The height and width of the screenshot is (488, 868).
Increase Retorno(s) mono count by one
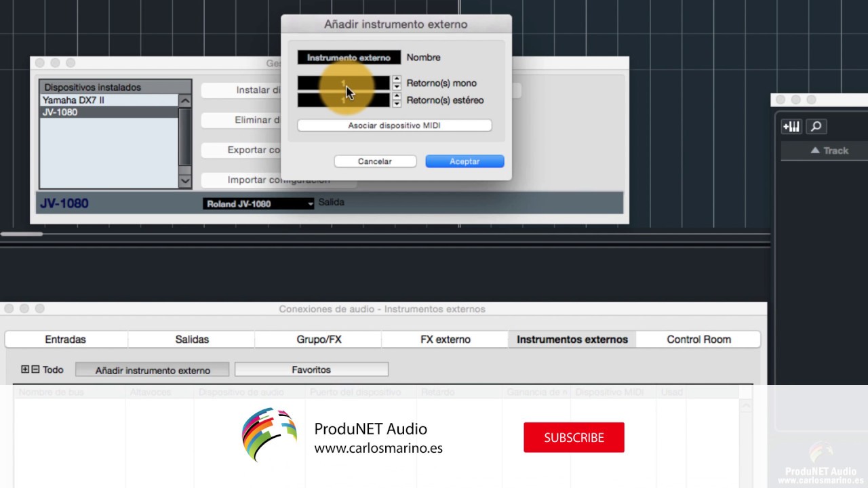click(397, 79)
